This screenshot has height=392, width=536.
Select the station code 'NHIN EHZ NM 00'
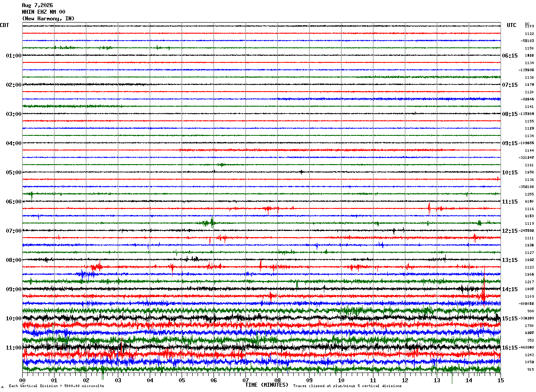43,12
